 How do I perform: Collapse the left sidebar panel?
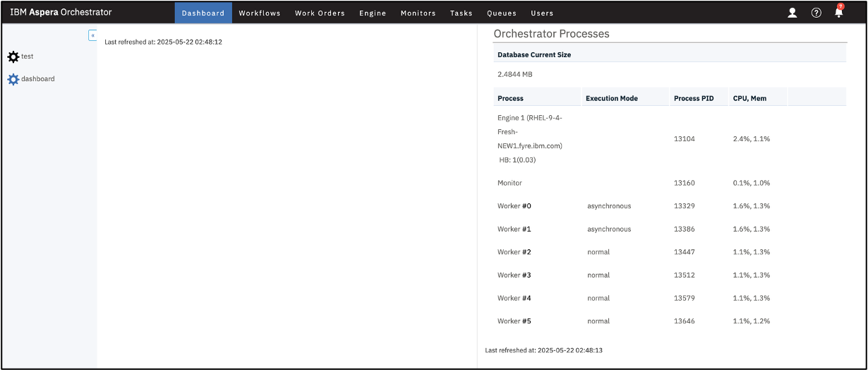coord(92,35)
